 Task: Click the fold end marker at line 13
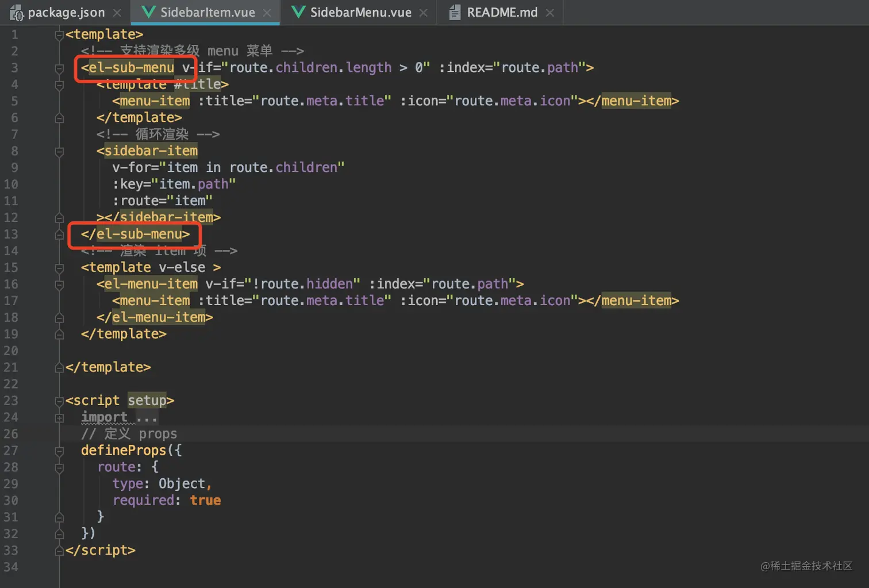pos(59,235)
